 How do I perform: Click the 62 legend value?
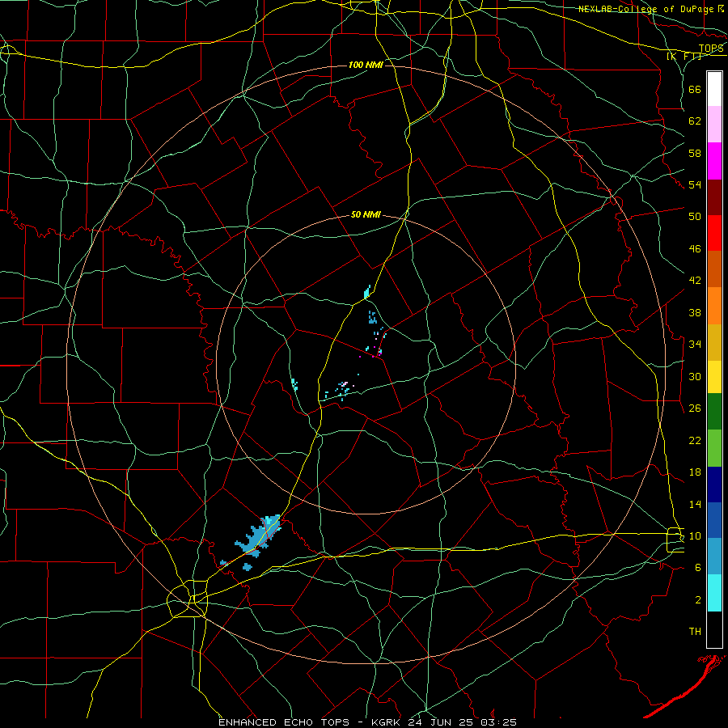695,121
